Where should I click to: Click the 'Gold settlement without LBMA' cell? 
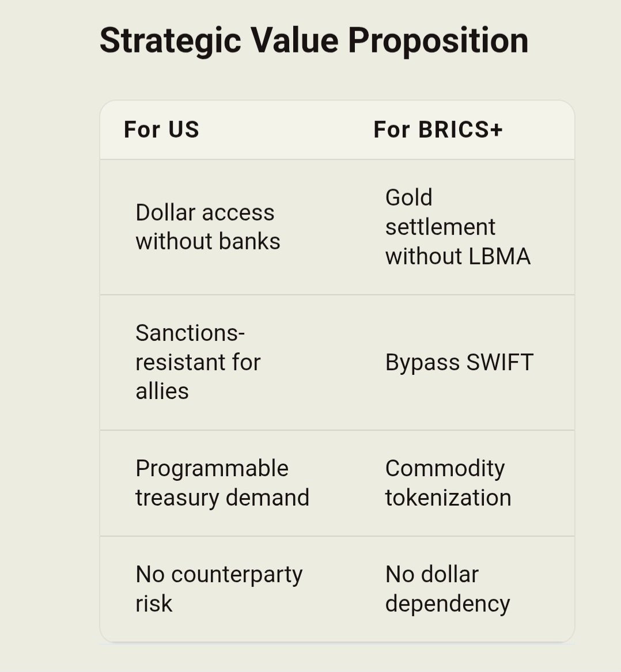pos(457,227)
